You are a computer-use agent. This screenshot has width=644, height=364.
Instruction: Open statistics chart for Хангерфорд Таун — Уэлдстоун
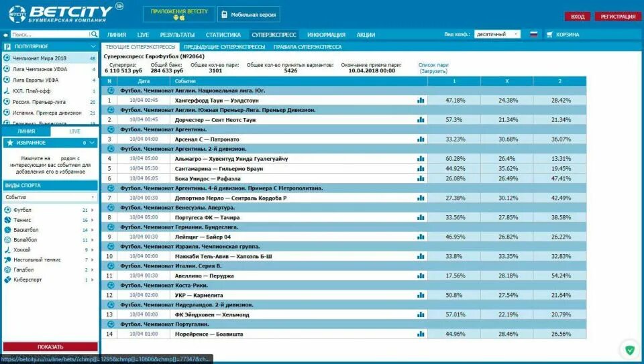[x=421, y=100]
